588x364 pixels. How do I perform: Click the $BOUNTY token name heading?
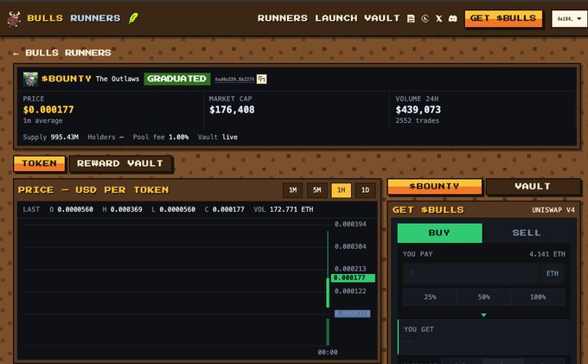coord(67,79)
